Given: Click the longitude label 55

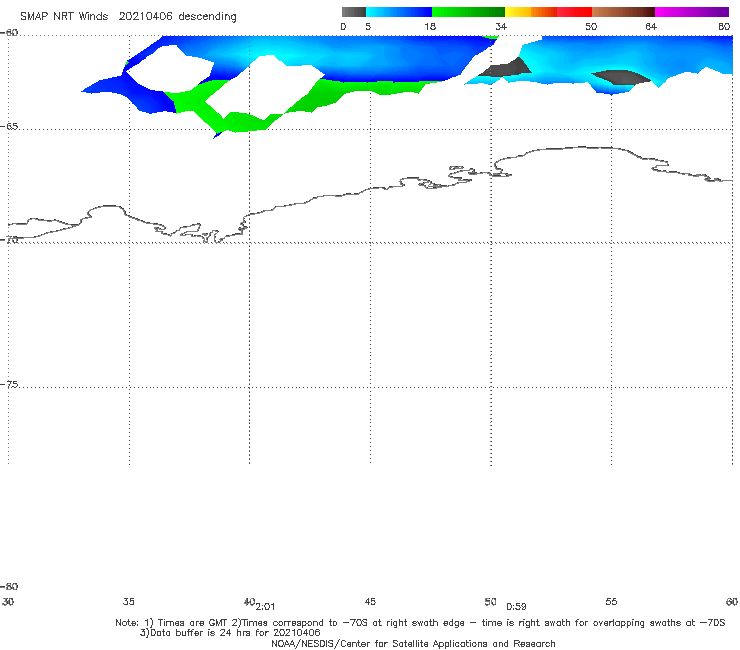Looking at the screenshot, I should click(611, 602).
